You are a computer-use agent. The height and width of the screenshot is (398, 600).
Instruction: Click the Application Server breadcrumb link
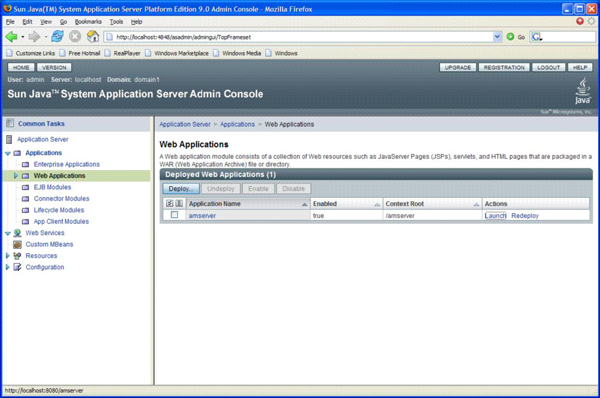point(185,124)
